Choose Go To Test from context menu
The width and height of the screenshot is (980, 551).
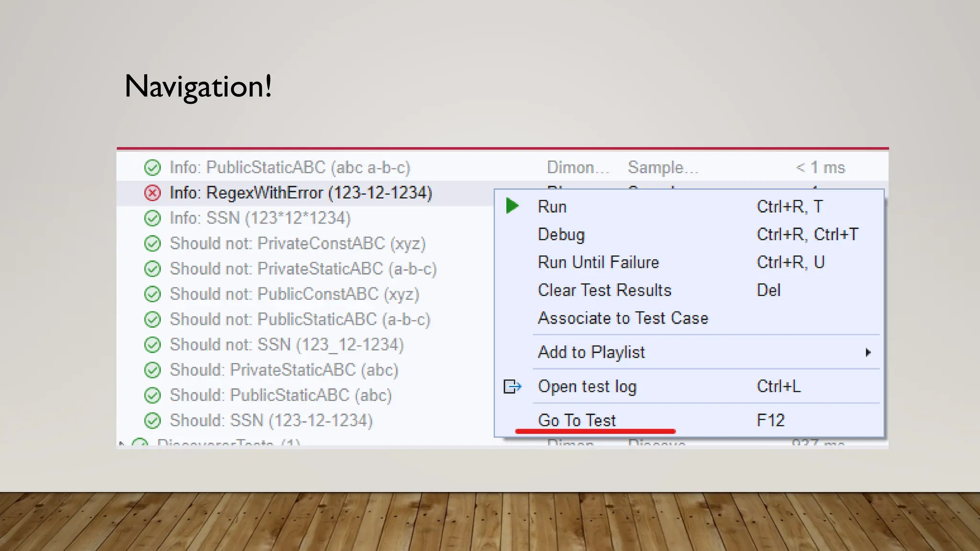coord(577,420)
